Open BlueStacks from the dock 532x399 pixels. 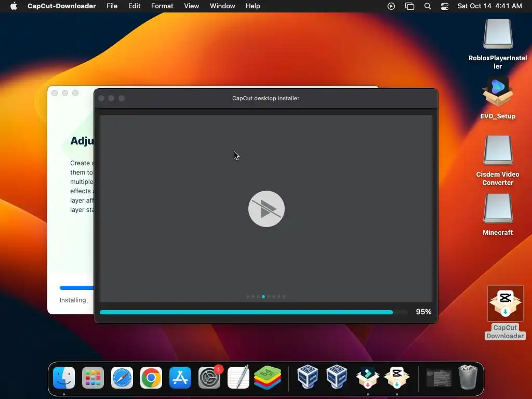pyautogui.click(x=268, y=378)
